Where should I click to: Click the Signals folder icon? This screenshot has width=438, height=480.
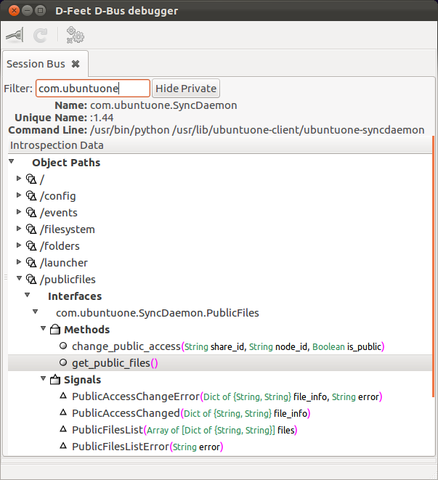(x=55, y=379)
